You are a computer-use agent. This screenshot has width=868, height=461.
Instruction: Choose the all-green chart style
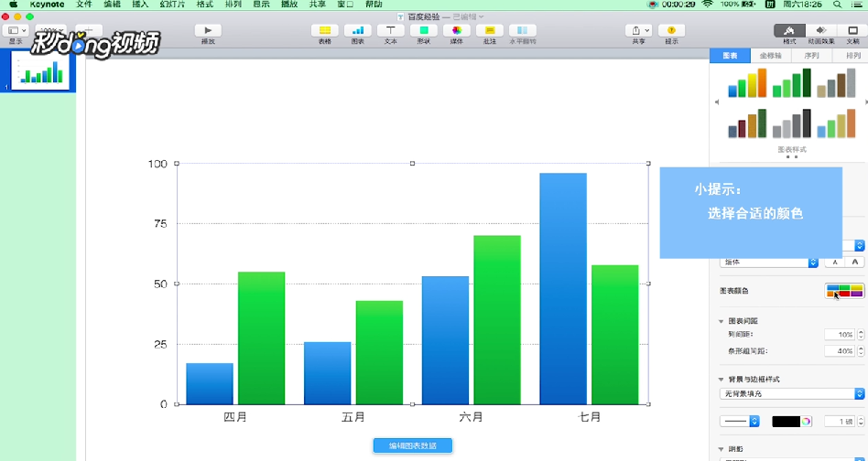pyautogui.click(x=792, y=83)
